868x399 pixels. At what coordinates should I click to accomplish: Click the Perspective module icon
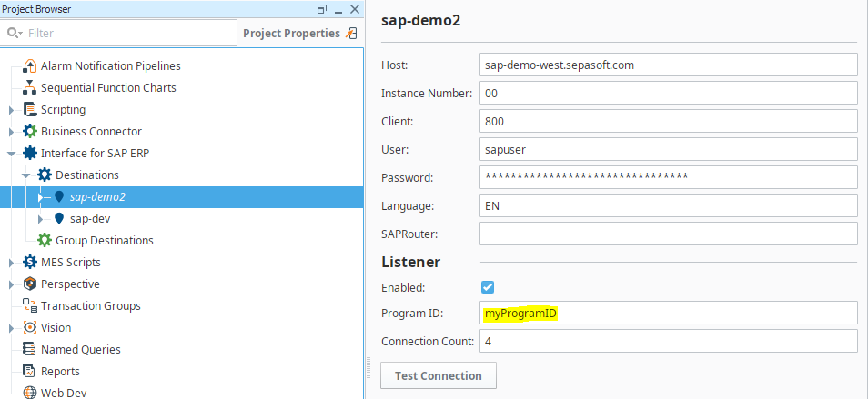coord(30,284)
